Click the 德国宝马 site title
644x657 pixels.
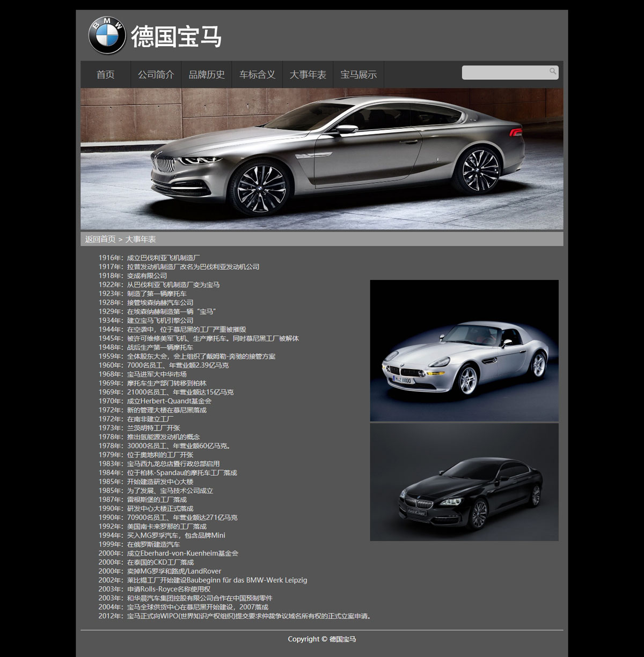pos(177,36)
